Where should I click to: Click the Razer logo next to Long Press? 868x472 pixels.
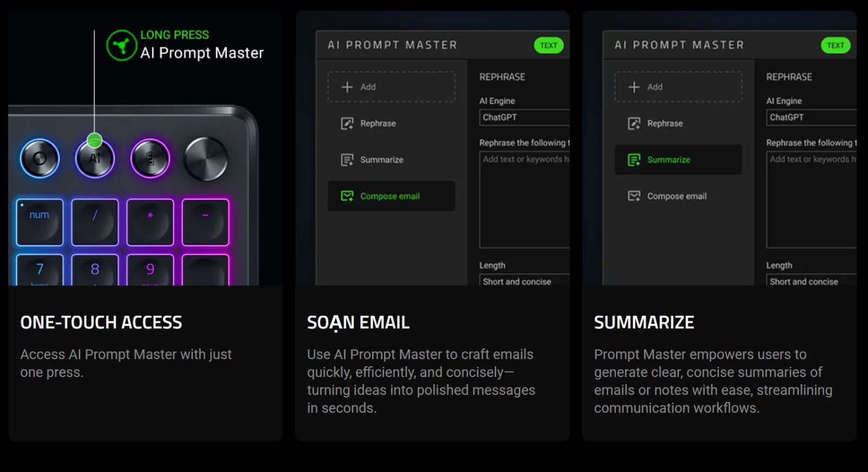(x=122, y=45)
